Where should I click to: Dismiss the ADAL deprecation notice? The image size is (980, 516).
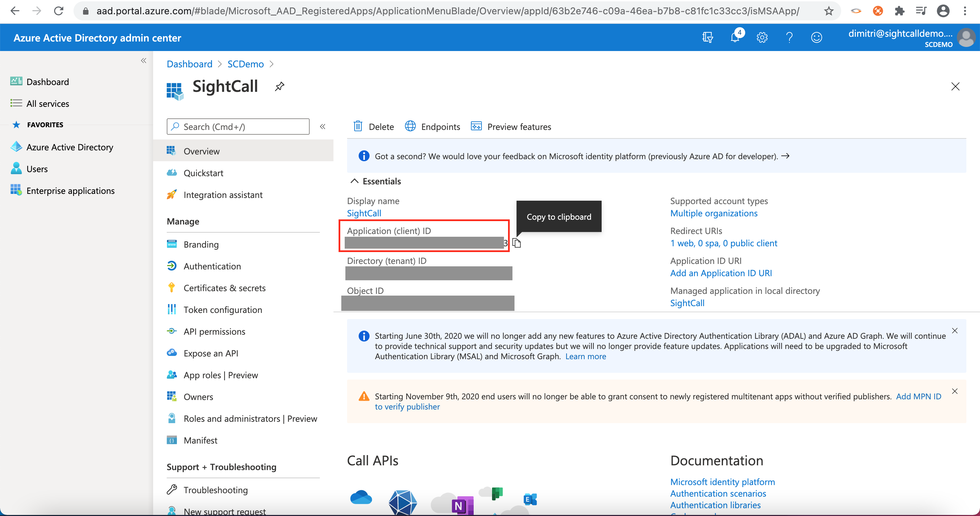coord(954,330)
